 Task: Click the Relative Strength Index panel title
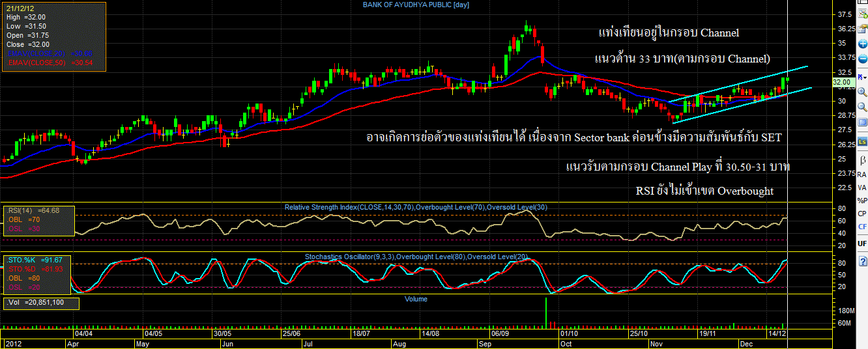(x=415, y=207)
